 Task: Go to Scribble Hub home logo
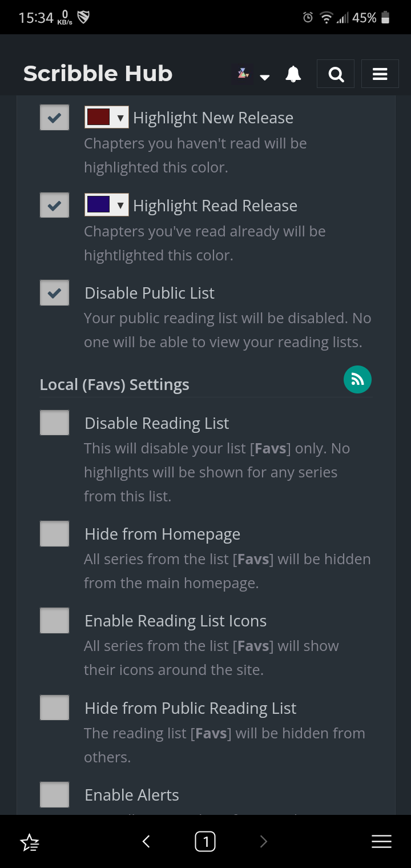click(x=98, y=74)
